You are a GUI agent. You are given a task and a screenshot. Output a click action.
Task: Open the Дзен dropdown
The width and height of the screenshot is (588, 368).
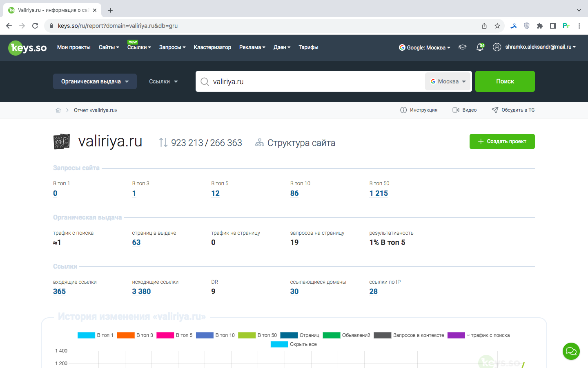pos(282,47)
